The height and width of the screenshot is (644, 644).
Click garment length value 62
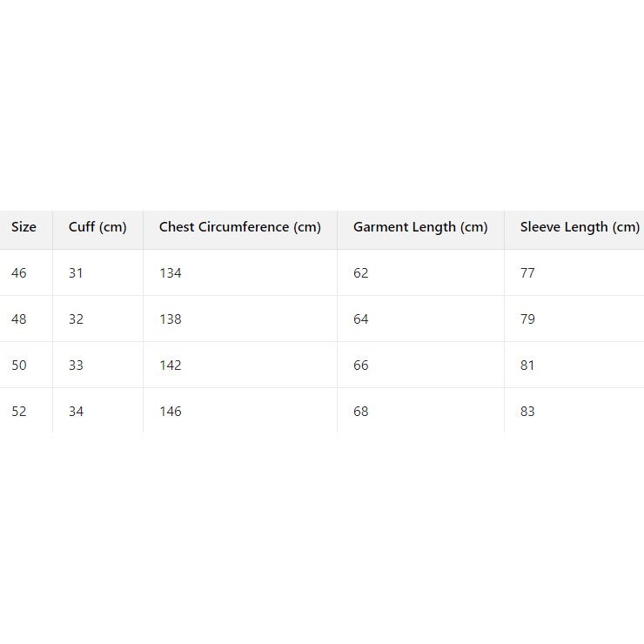point(361,273)
